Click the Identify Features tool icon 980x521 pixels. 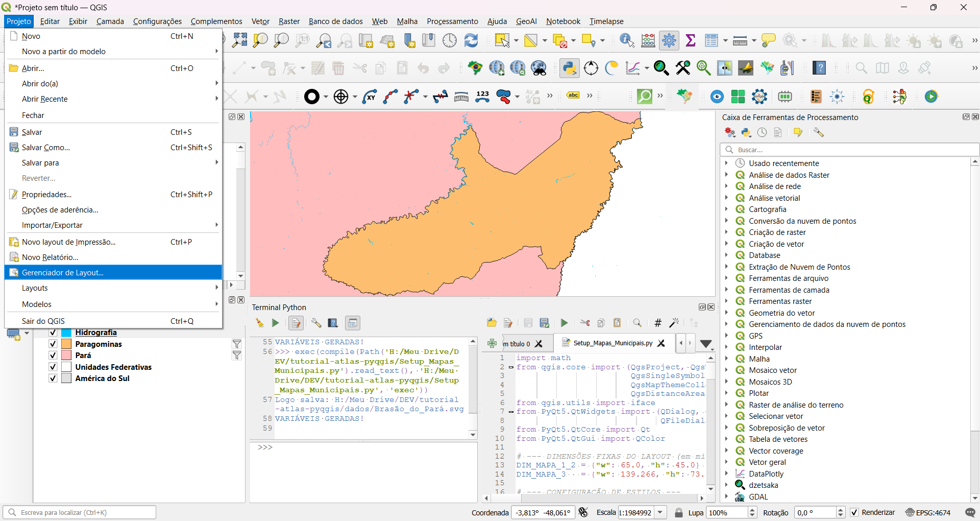[x=626, y=40]
